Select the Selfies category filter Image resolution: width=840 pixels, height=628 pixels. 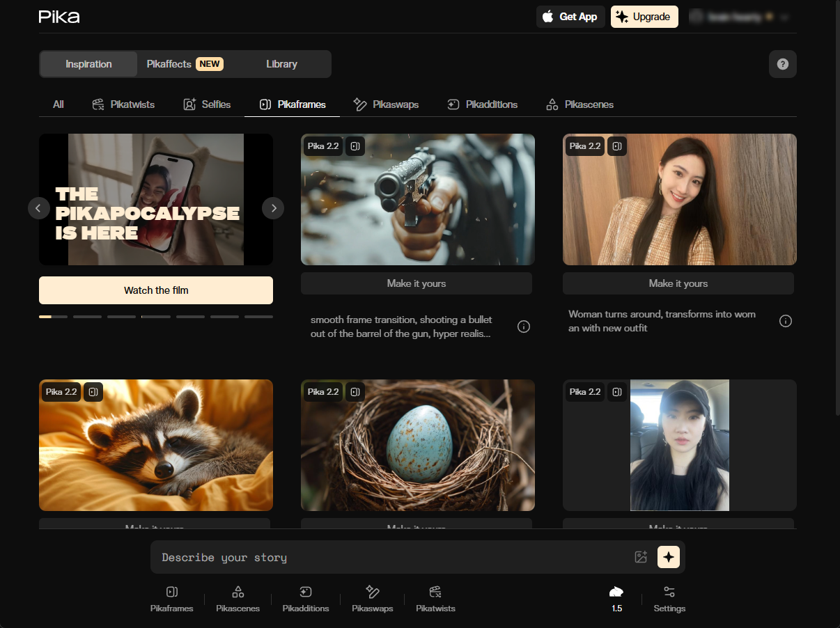coord(207,104)
